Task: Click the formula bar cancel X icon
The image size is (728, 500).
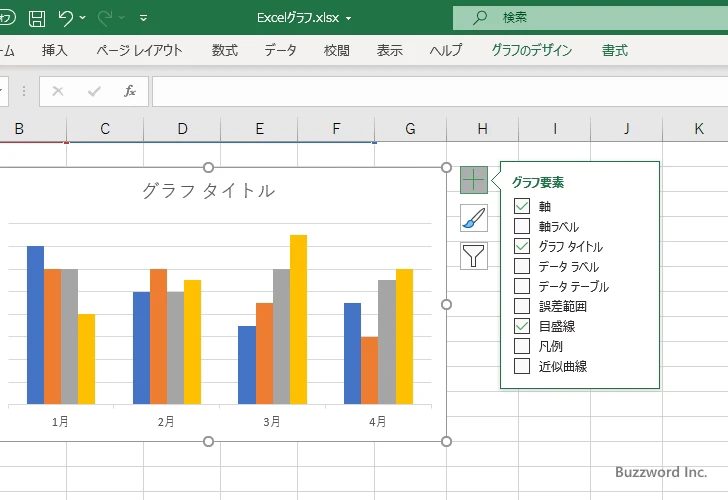Action: (58, 91)
